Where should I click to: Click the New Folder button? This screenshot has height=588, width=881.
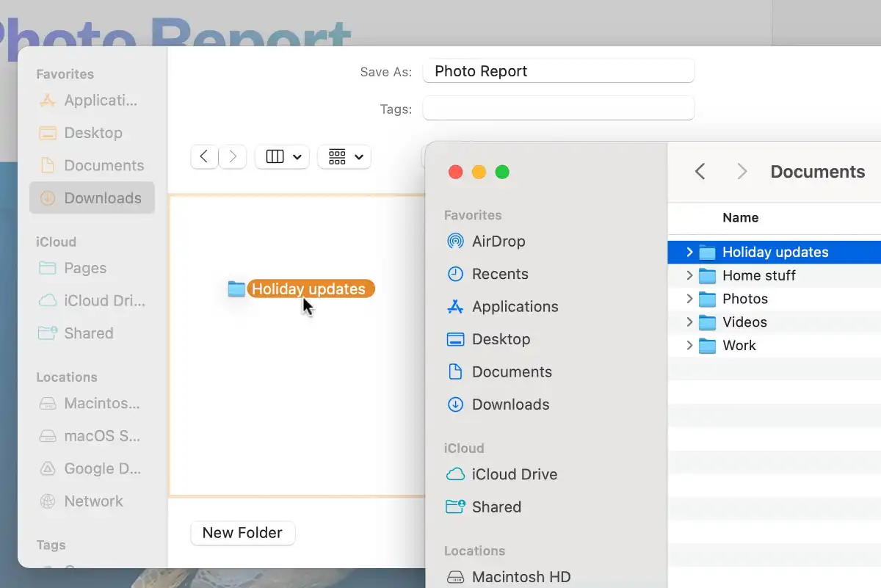(243, 533)
